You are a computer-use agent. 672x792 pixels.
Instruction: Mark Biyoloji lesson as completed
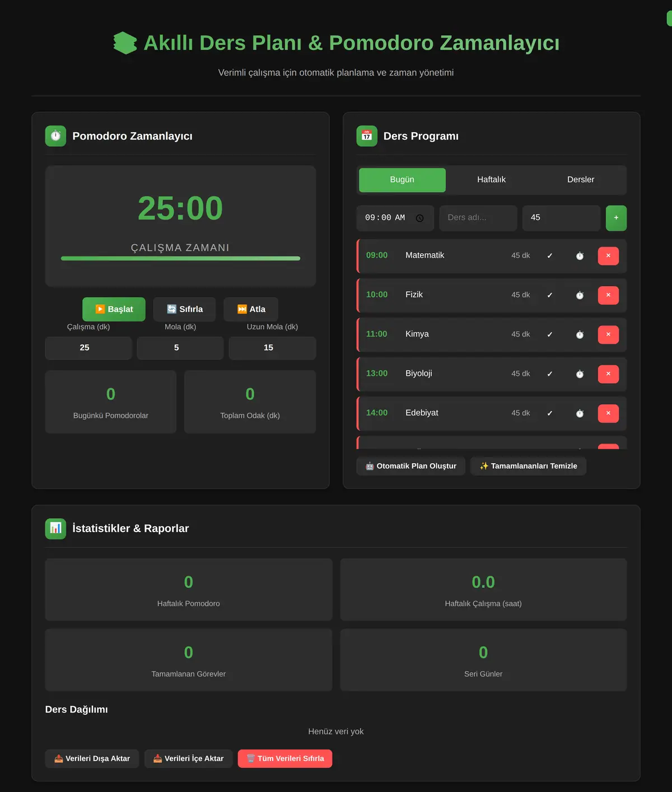549,374
